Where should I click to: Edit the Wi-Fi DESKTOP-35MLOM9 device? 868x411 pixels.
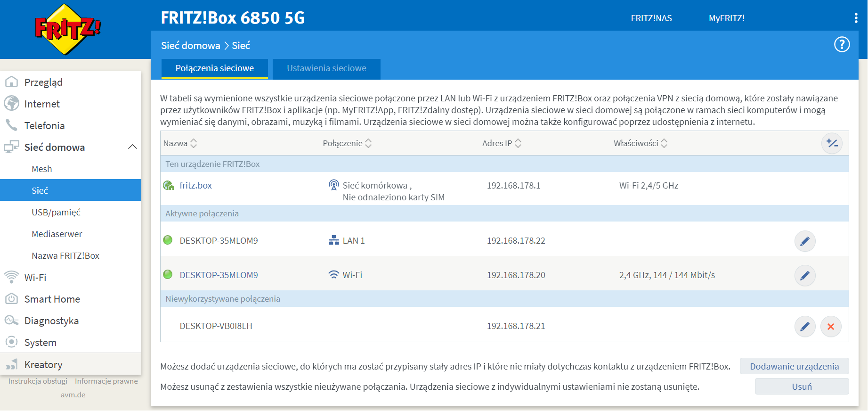pos(804,276)
